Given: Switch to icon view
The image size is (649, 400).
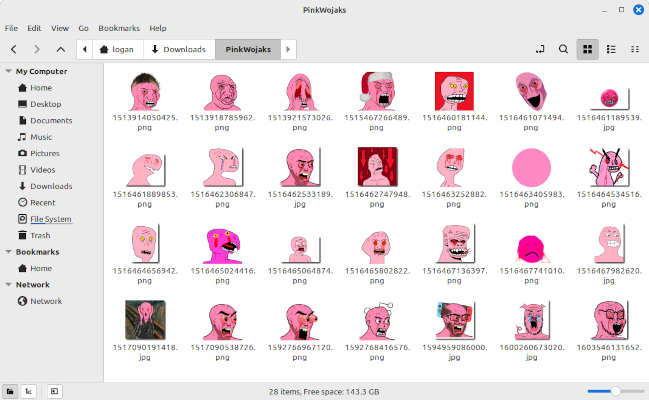Looking at the screenshot, I should [x=587, y=49].
